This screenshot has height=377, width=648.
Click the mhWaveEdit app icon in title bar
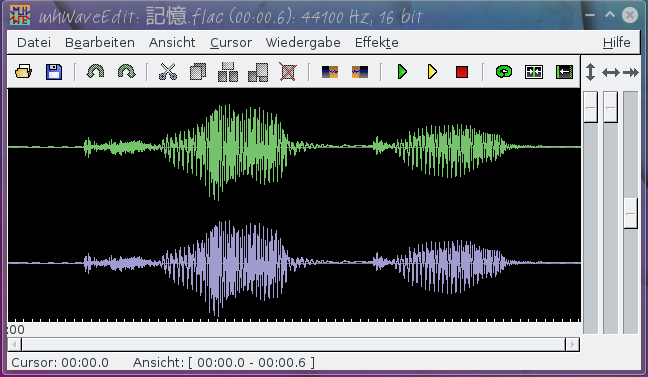tap(20, 15)
